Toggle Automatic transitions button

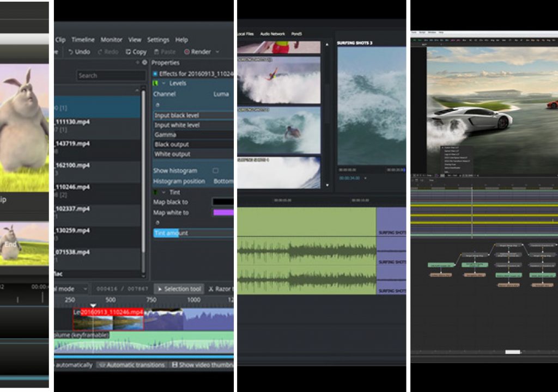click(x=132, y=365)
